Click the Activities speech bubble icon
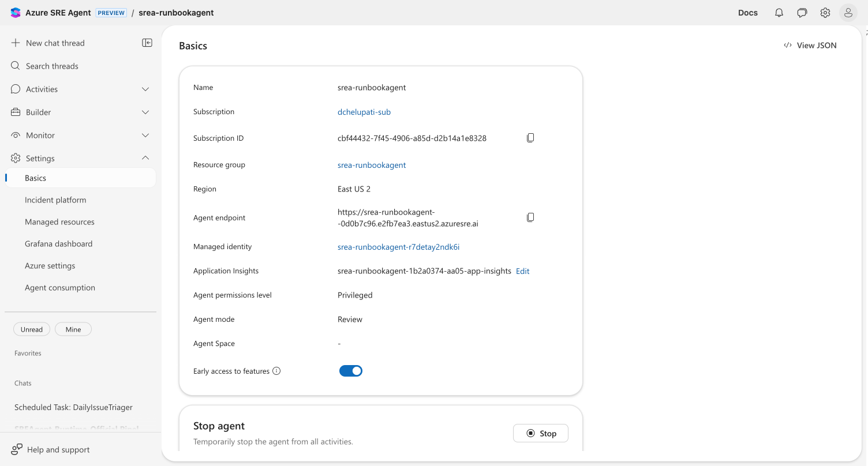This screenshot has width=868, height=466. (16, 89)
